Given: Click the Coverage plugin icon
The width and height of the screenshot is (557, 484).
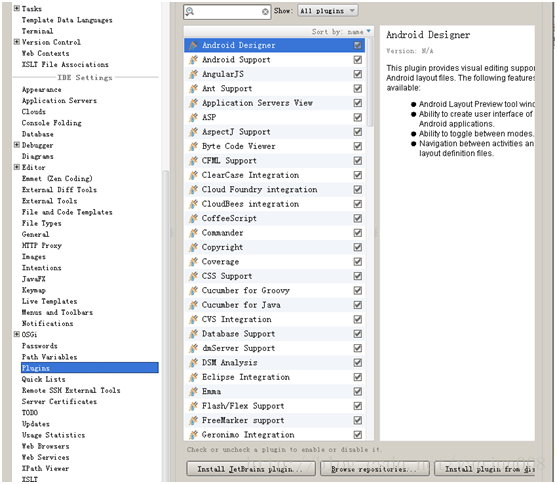Looking at the screenshot, I should click(x=193, y=262).
